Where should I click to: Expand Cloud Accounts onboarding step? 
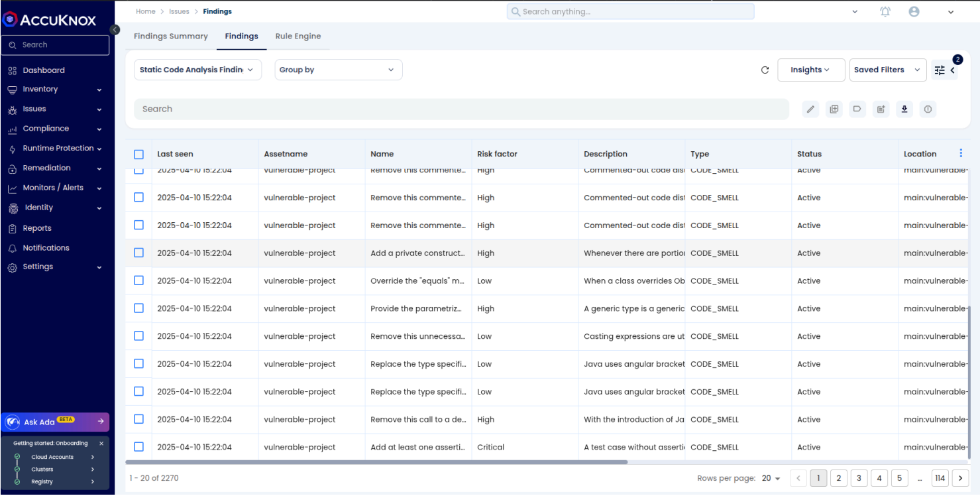click(x=92, y=457)
